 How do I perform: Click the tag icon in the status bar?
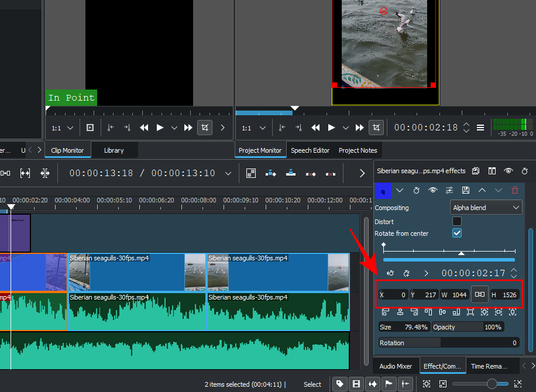click(x=339, y=384)
